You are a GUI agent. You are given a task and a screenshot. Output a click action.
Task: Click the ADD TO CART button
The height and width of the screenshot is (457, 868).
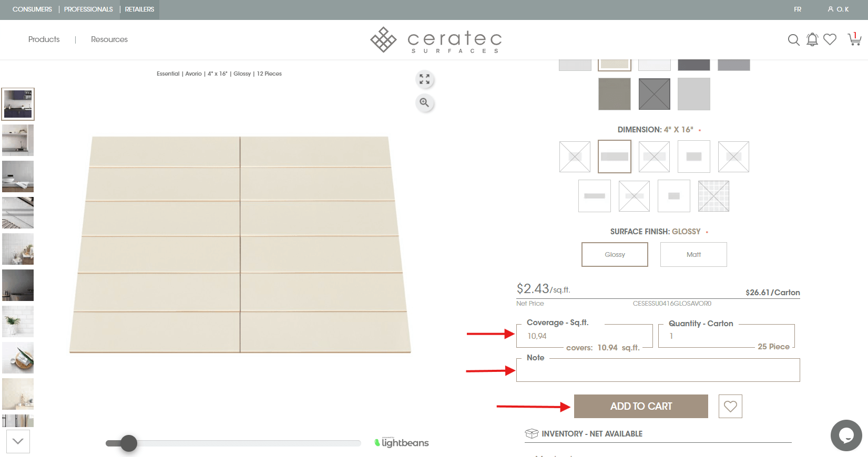click(x=641, y=406)
